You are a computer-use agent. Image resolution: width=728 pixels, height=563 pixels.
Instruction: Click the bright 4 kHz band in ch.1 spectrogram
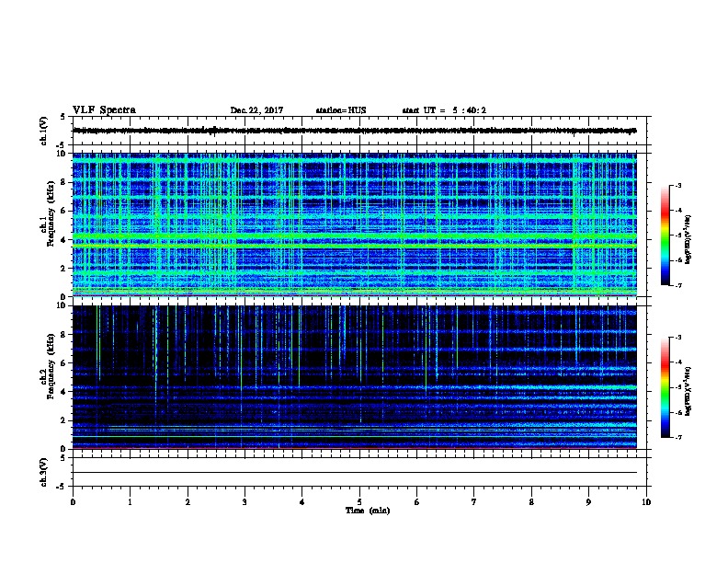(x=355, y=236)
